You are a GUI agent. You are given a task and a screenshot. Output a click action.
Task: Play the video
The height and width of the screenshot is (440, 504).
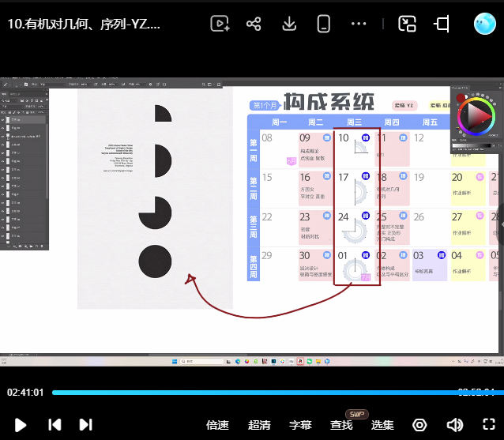(21, 425)
